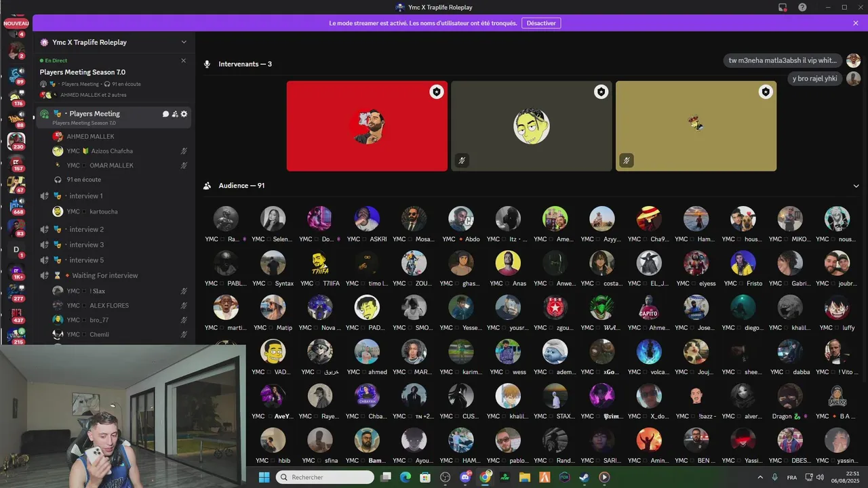868x488 pixels.
Task: Expand the Ymc X Traplife Roleplay server menu
Action: coord(183,42)
